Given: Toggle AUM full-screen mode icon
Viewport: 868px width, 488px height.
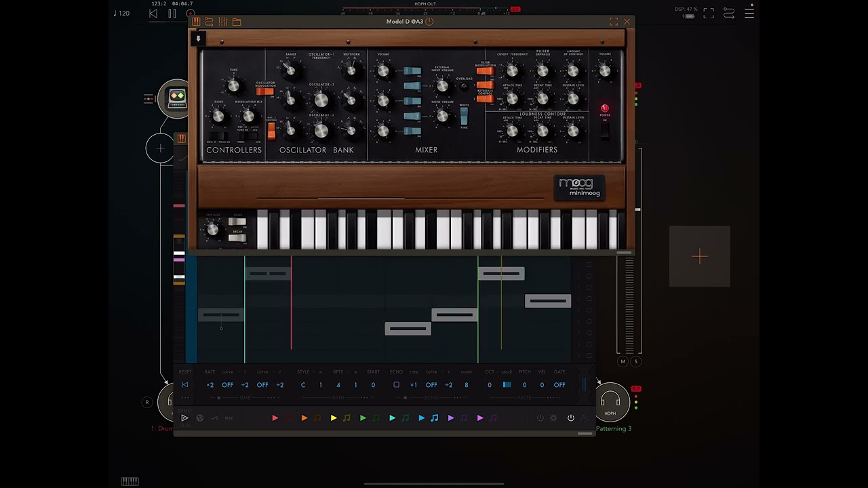Looking at the screenshot, I should point(709,13).
